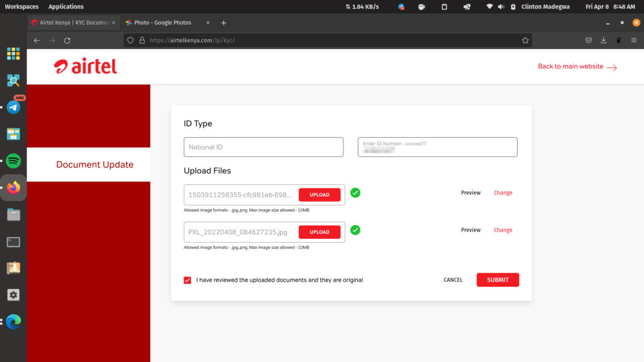Cancel the document update form
Image resolution: width=644 pixels, height=362 pixels.
point(453,280)
